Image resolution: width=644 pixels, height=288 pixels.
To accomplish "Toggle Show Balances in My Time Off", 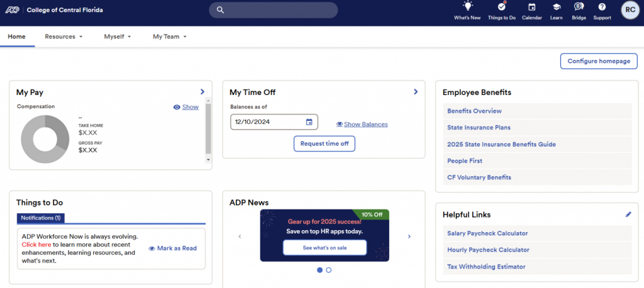I will tap(362, 125).
